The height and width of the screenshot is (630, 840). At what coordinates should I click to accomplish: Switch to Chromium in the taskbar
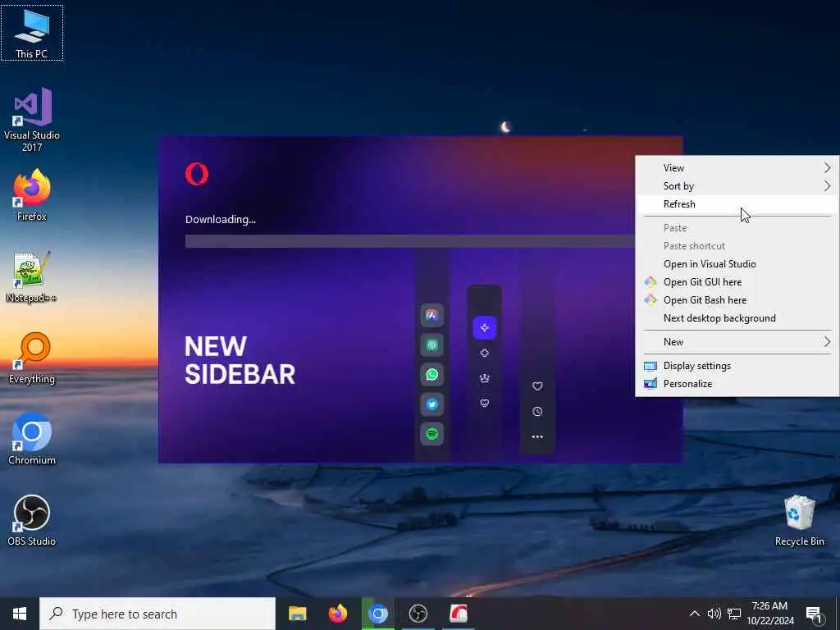[377, 614]
